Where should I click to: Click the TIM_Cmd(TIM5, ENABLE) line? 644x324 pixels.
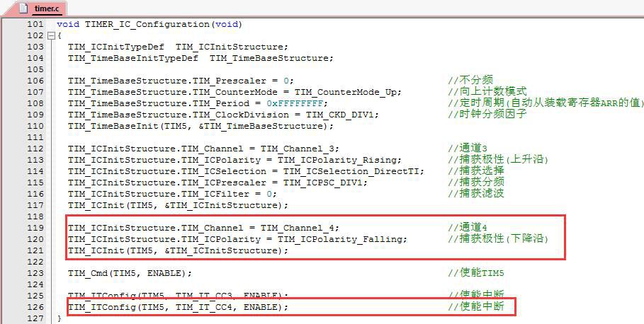(130, 273)
